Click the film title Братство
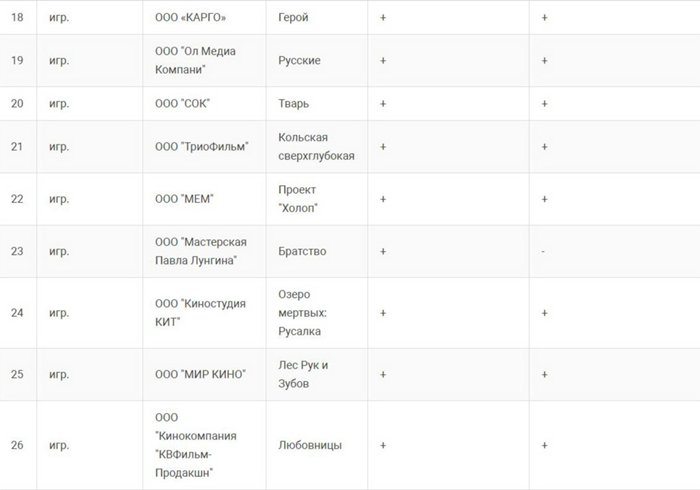The height and width of the screenshot is (490, 700). pos(302,251)
